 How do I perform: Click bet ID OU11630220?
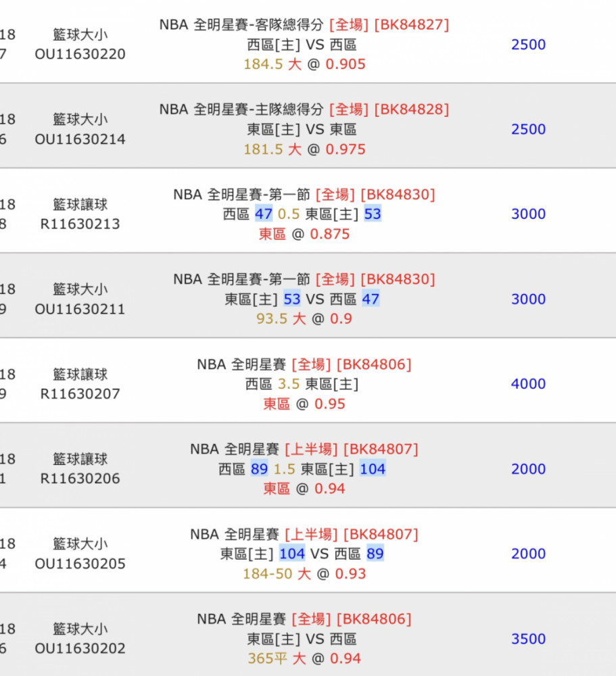click(x=80, y=54)
